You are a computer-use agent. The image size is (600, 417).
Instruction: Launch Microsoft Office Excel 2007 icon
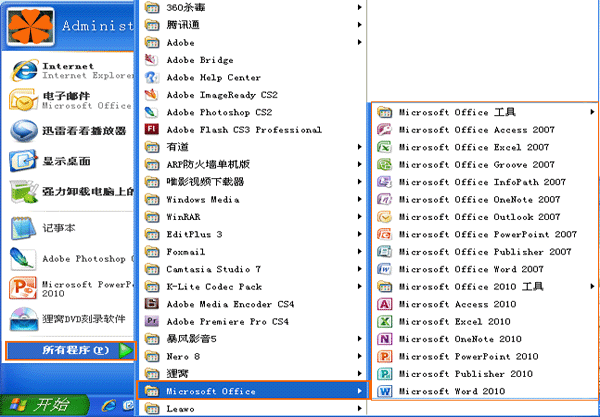(x=384, y=147)
